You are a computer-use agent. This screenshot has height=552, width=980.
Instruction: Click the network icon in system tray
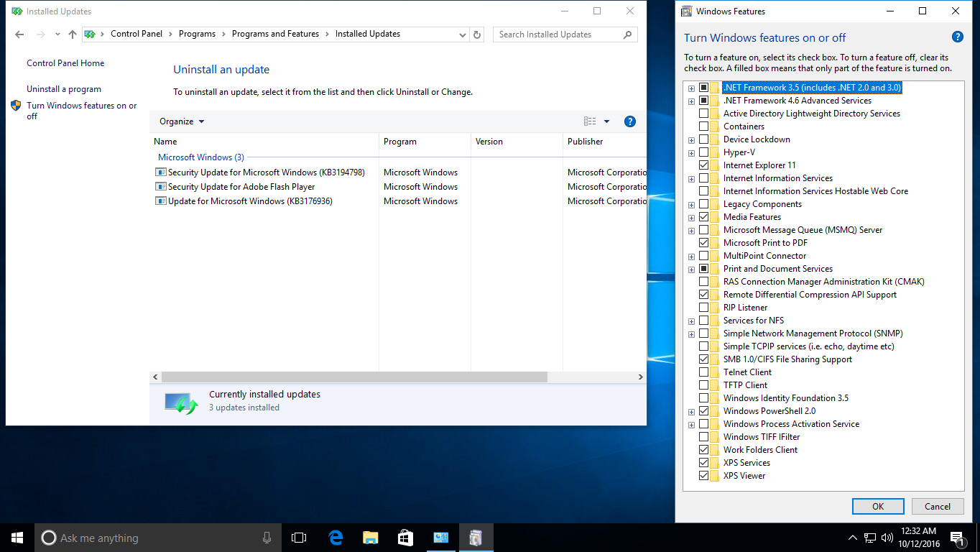(x=869, y=538)
